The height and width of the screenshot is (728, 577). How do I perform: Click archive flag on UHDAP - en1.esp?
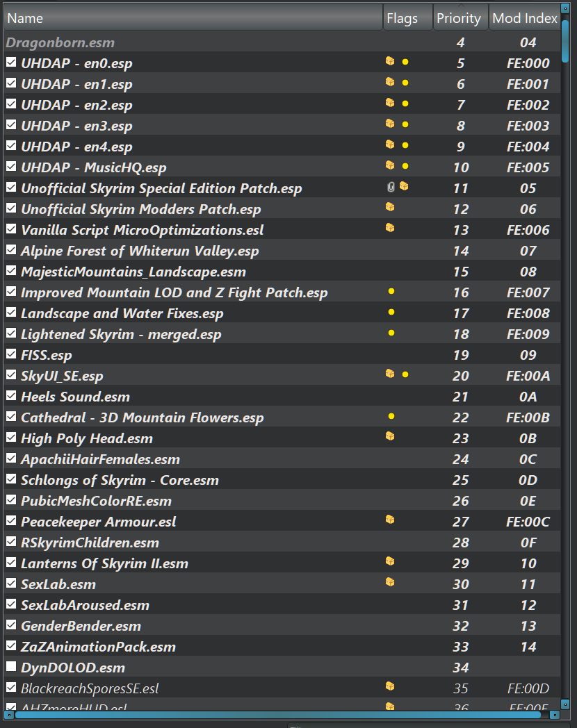tap(390, 82)
